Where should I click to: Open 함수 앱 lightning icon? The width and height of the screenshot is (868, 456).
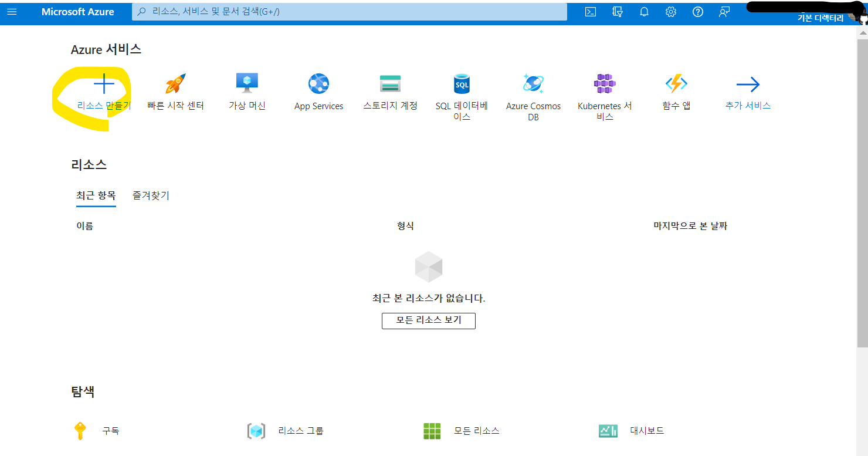676,84
